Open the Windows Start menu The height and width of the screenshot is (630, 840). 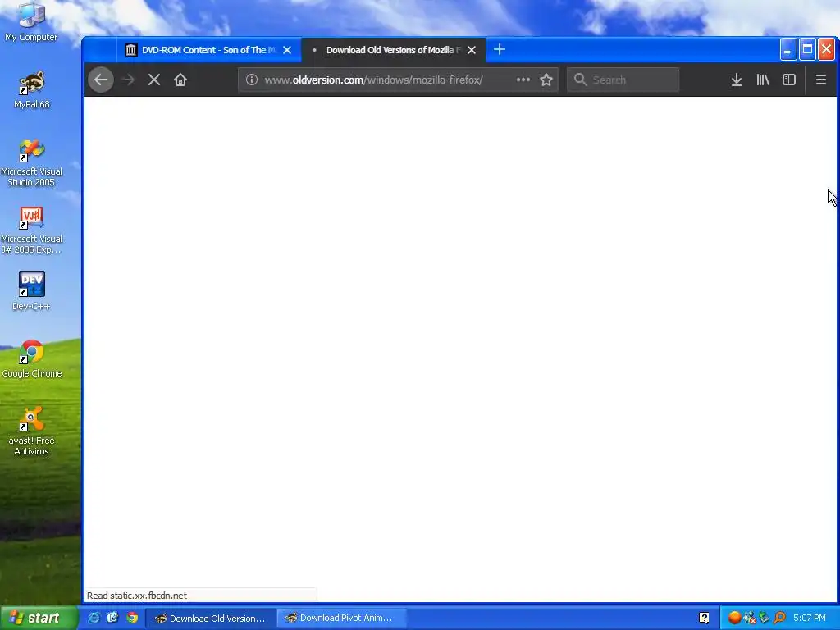(39, 618)
